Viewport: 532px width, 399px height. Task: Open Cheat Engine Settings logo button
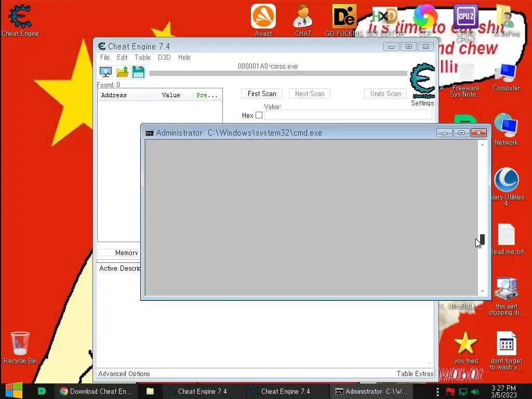tap(422, 85)
